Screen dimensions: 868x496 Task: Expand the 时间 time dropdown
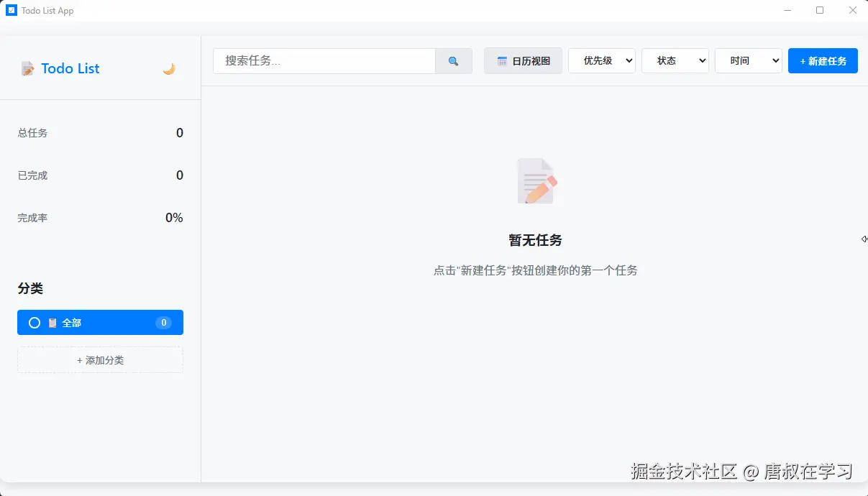[748, 61]
